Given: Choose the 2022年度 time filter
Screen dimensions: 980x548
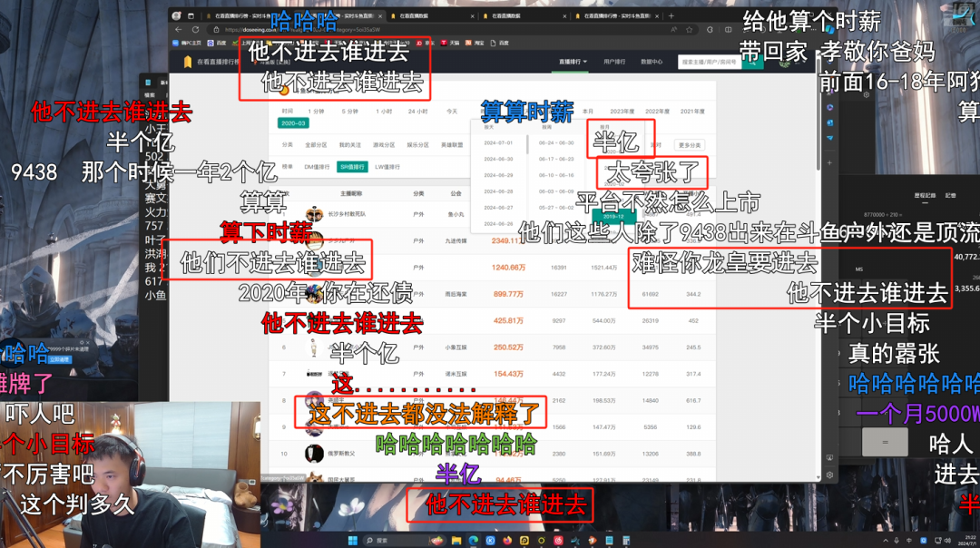Looking at the screenshot, I should (x=657, y=112).
